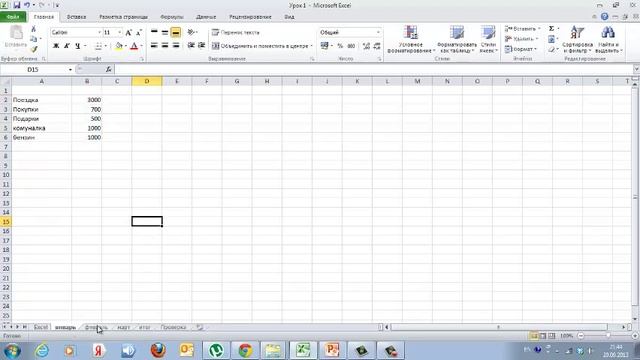Image resolution: width=640 pixels, height=360 pixels.
Task: Click the Name Box showing D15
Action: [33, 70]
